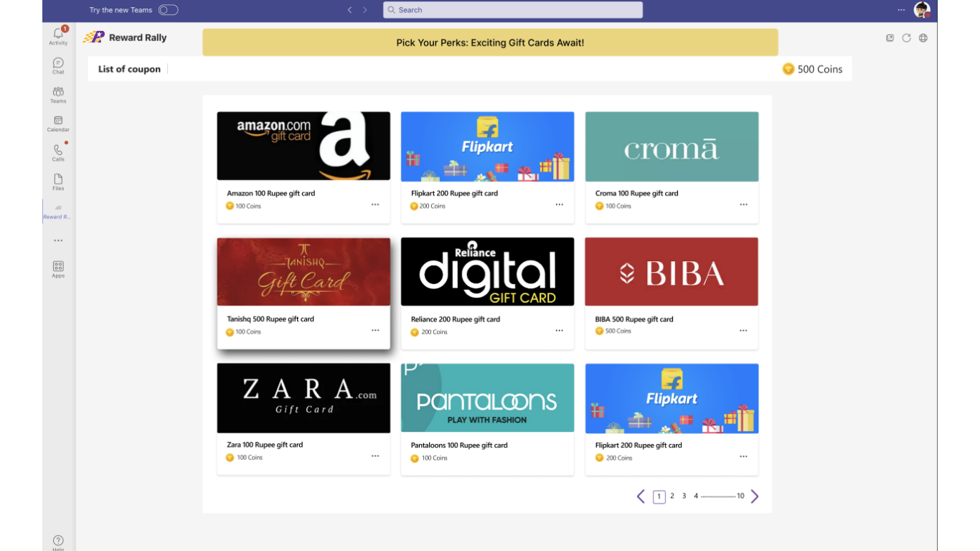Toggle the Try the new Teams switch

tap(168, 10)
